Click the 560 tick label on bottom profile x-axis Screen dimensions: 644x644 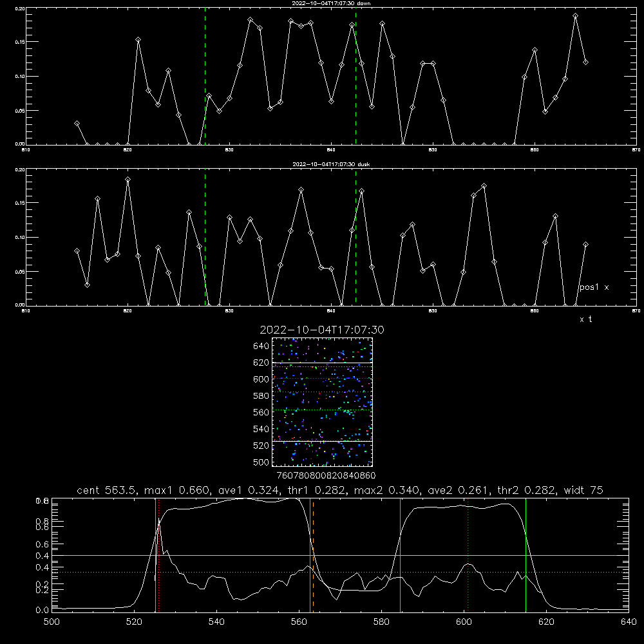pyautogui.click(x=299, y=622)
